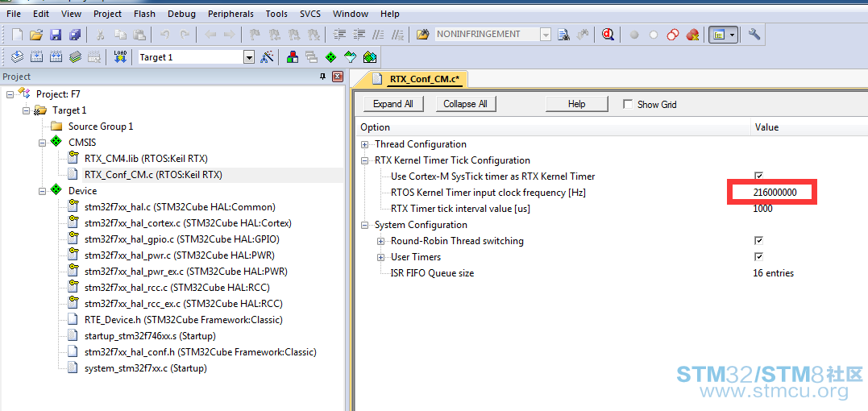The height and width of the screenshot is (411, 868).
Task: Enable or disable all breakpoints icon
Action: click(x=673, y=35)
